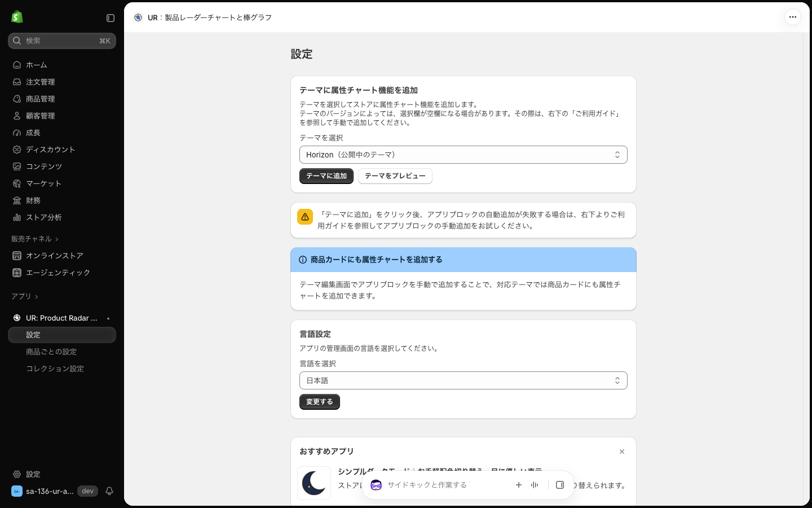Click the voice waveform icon in Sidekick bar
This screenshot has width=812, height=508.
(535, 485)
